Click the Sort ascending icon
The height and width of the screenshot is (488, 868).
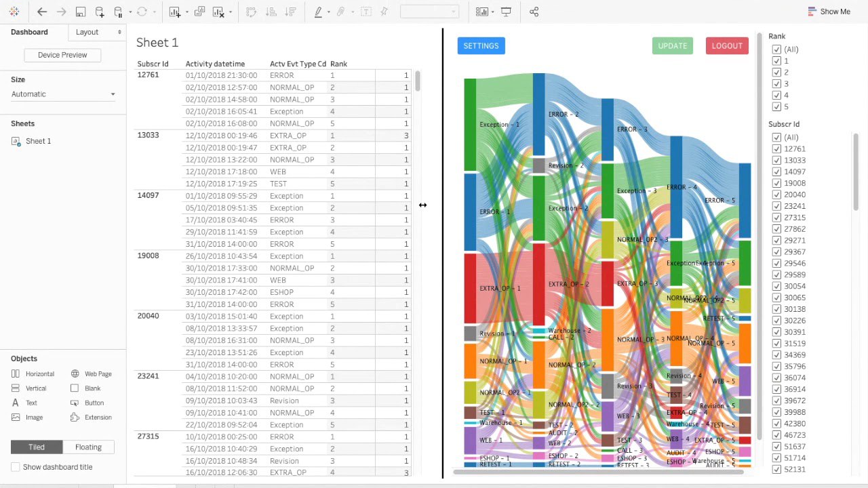point(271,12)
